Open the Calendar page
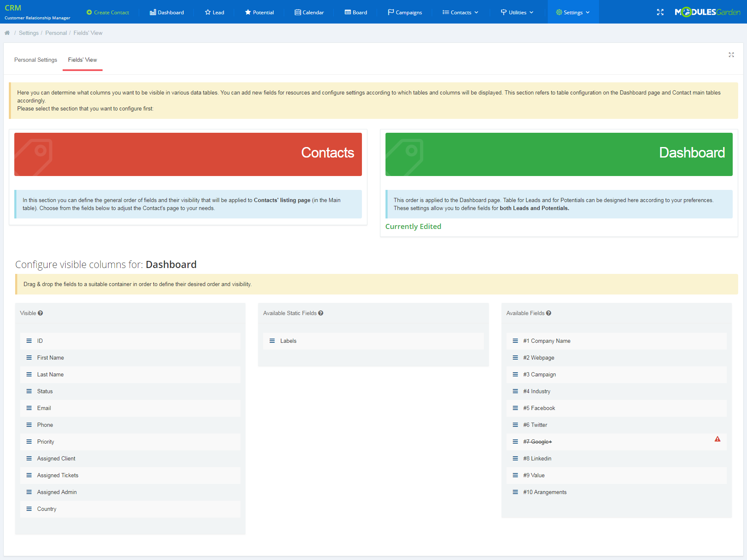Viewport: 747px width, 560px height. click(309, 12)
